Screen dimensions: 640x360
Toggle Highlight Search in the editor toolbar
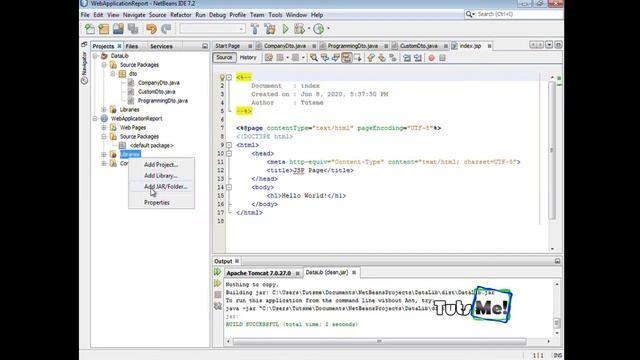(x=347, y=58)
